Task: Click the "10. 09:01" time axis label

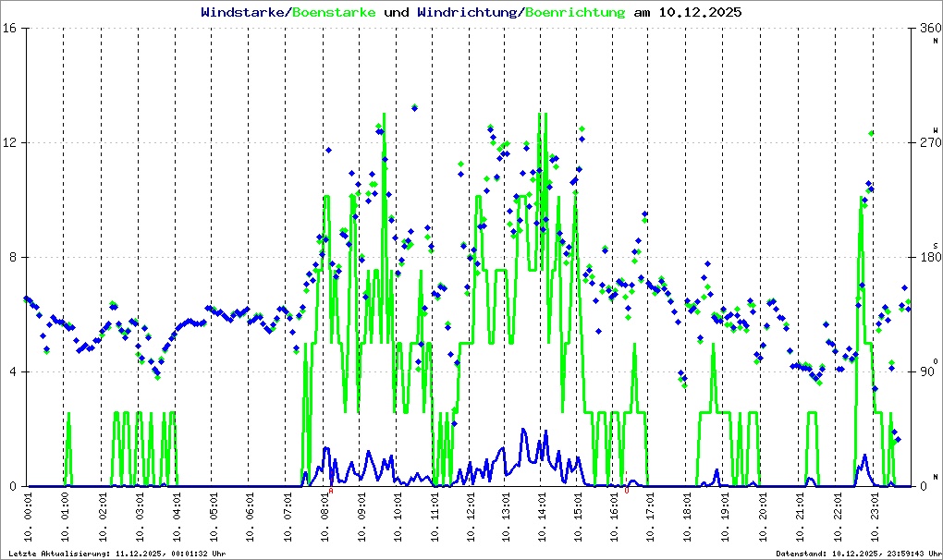Action: pos(360,516)
